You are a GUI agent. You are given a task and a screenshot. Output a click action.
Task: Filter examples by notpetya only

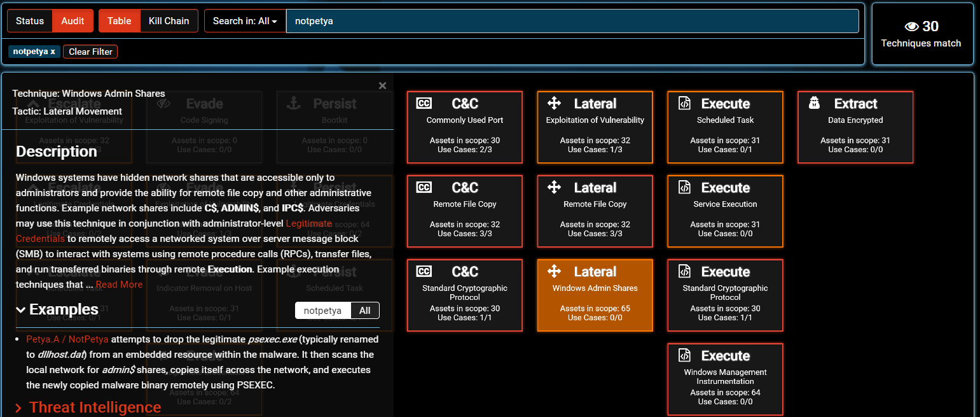pyautogui.click(x=322, y=311)
